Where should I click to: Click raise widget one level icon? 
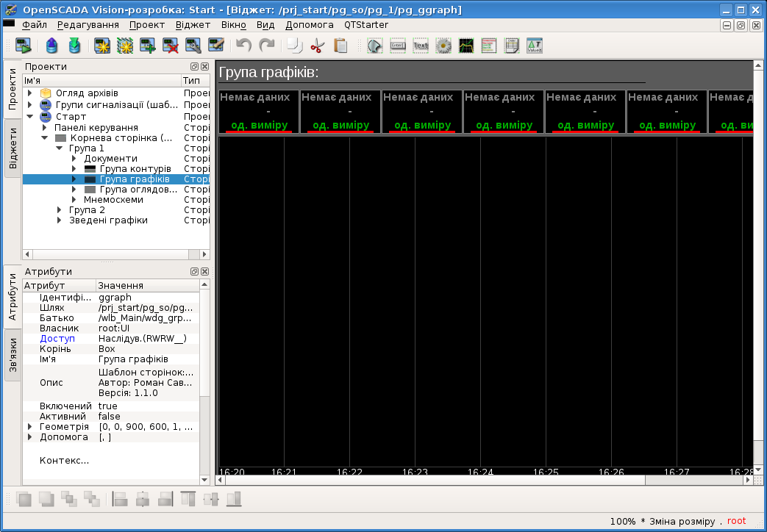69,499
